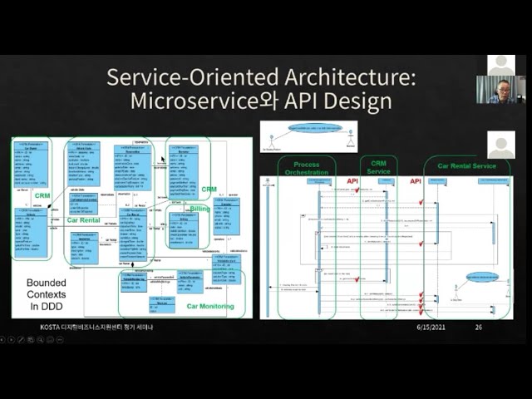This screenshot has width=532, height=399.
Task: Click red 'API' label beside Car Rental Service
Action: (416, 181)
